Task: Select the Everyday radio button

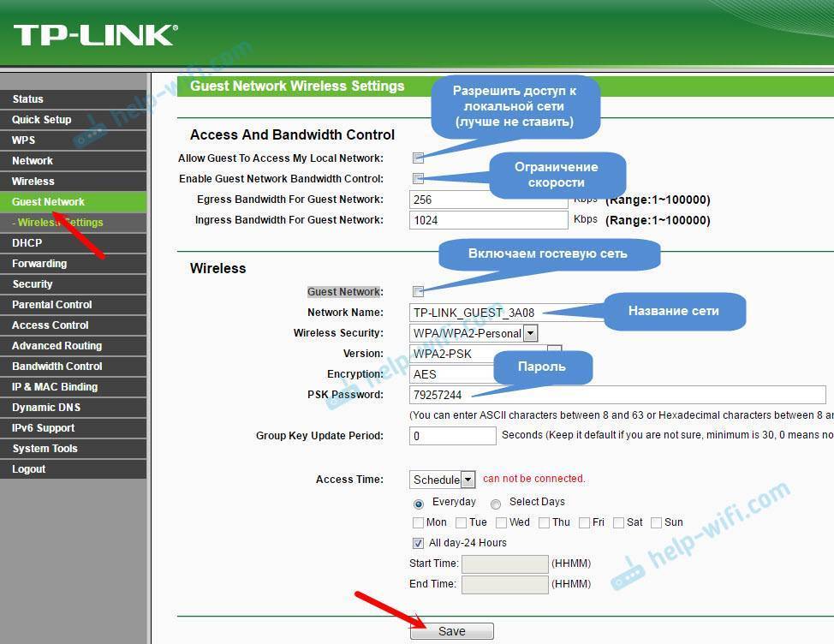Action: 419,504
